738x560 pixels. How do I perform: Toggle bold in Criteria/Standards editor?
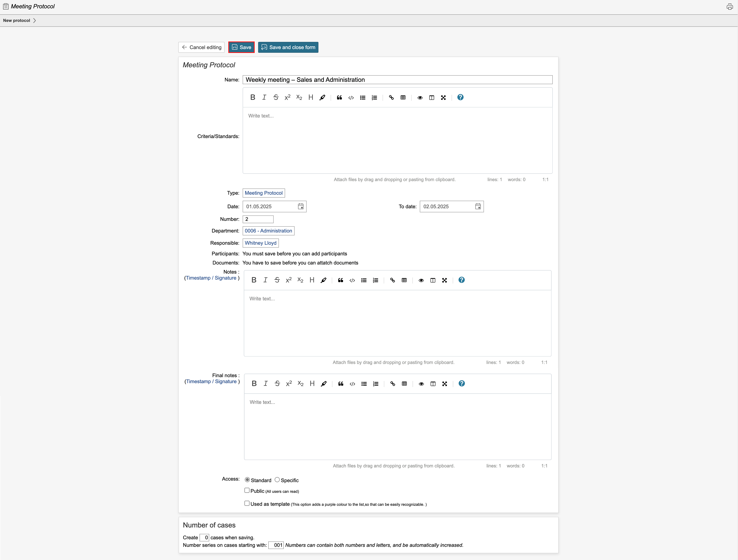[x=253, y=98]
